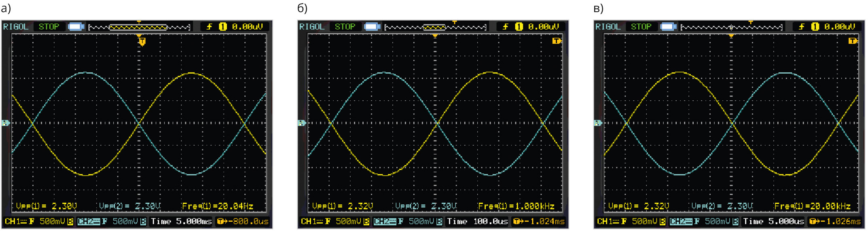This screenshot has width=868, height=231.
Task: Click the trigger offset -800.0us readout
Action: pos(243,221)
